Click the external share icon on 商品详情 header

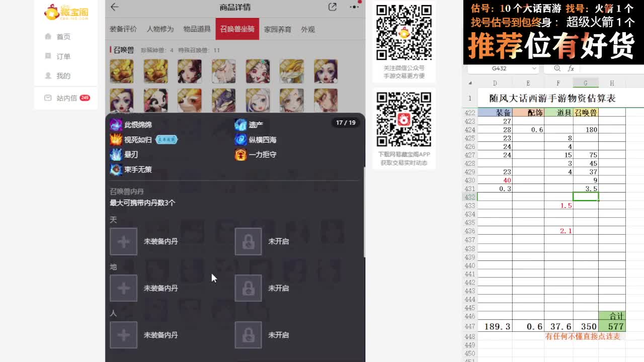click(332, 8)
